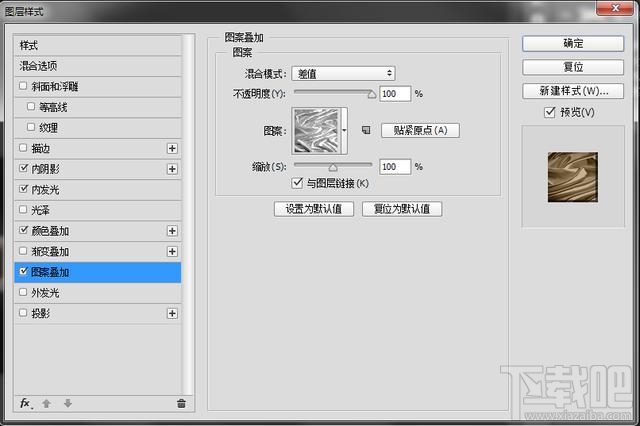Click the 确定 button
The image size is (640, 426).
tap(573, 43)
